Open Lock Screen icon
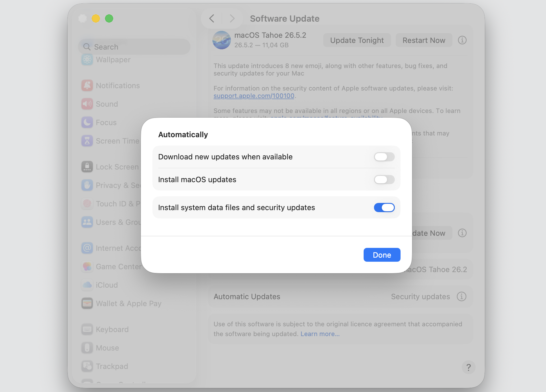Screen dimensions: 546x392 click(87, 167)
